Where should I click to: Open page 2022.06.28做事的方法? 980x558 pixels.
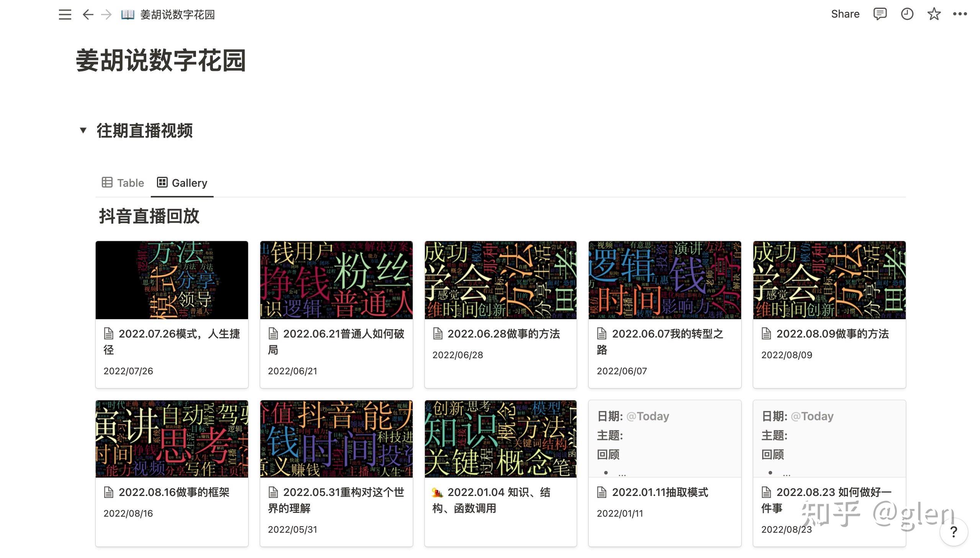[x=504, y=334]
